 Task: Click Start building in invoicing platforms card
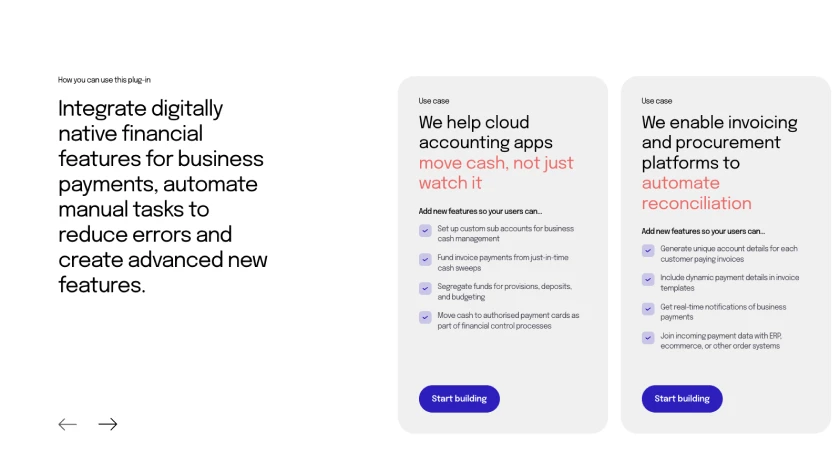click(682, 398)
